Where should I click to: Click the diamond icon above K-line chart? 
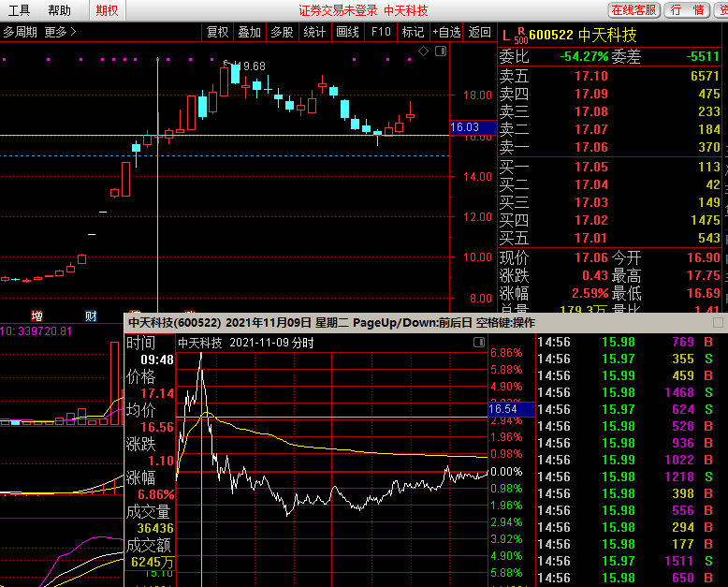(x=424, y=51)
